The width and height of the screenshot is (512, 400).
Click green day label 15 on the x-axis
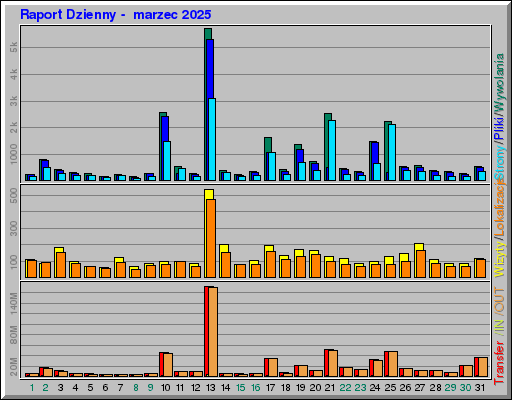click(x=240, y=388)
